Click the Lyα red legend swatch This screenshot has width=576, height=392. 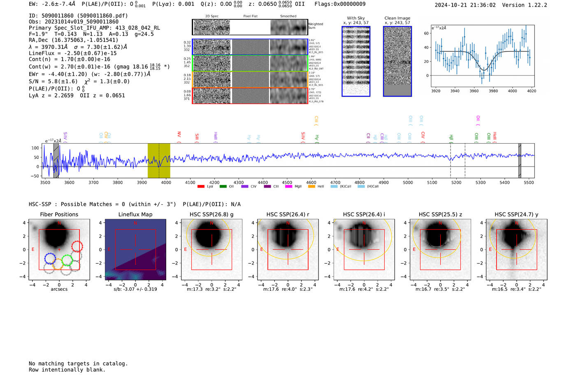click(x=201, y=186)
